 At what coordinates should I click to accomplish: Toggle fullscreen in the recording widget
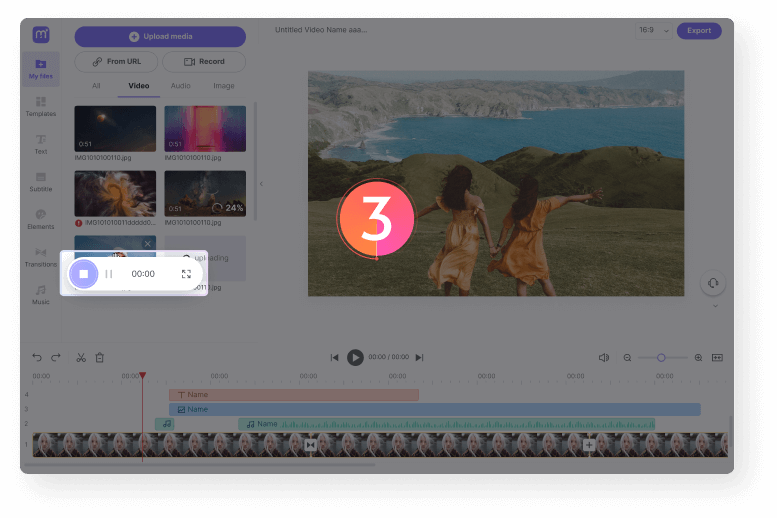pos(186,274)
